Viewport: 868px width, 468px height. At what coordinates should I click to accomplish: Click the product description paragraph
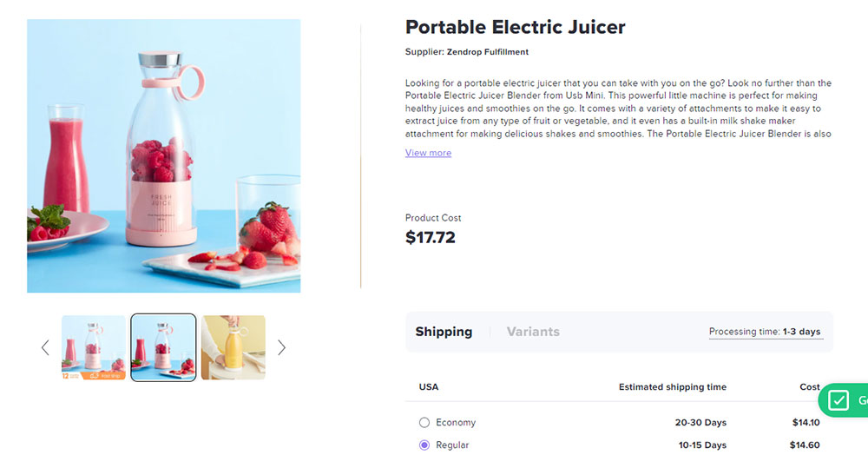618,109
